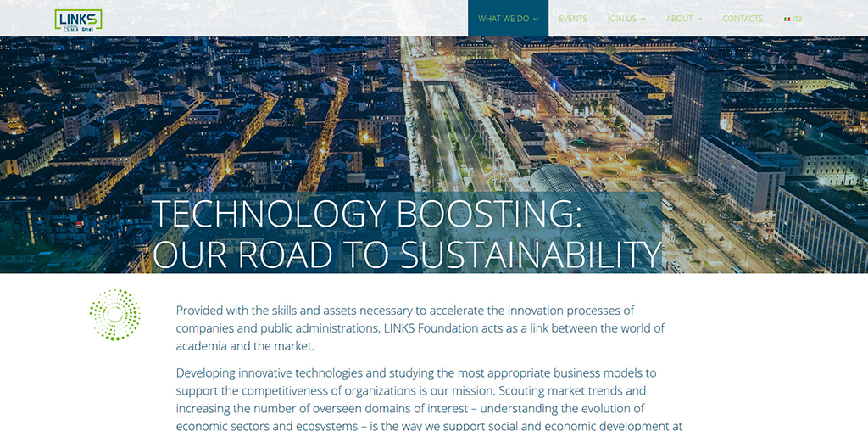This screenshot has height=431, width=868.
Task: Expand the chevron next to WHAT WE DO
Action: pos(536,19)
